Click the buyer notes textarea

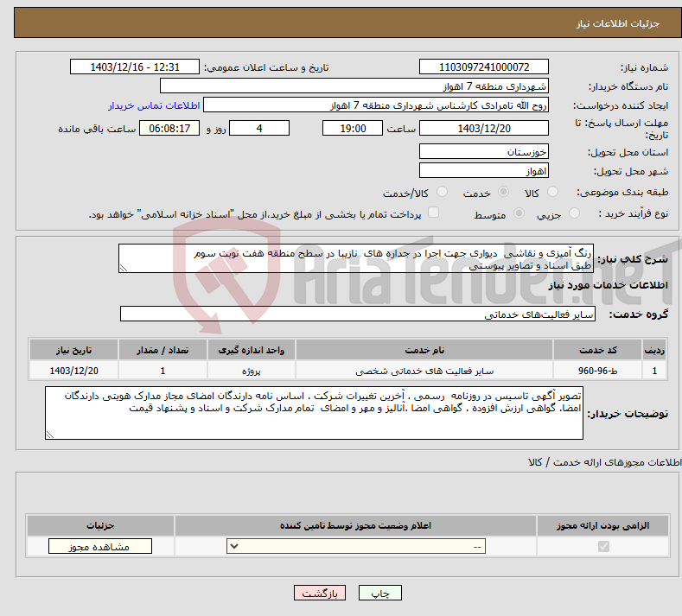(314, 413)
